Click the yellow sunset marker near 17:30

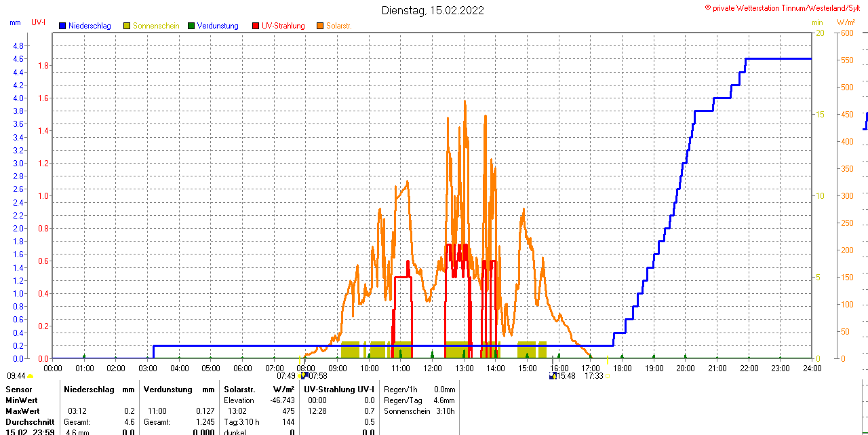point(608,358)
